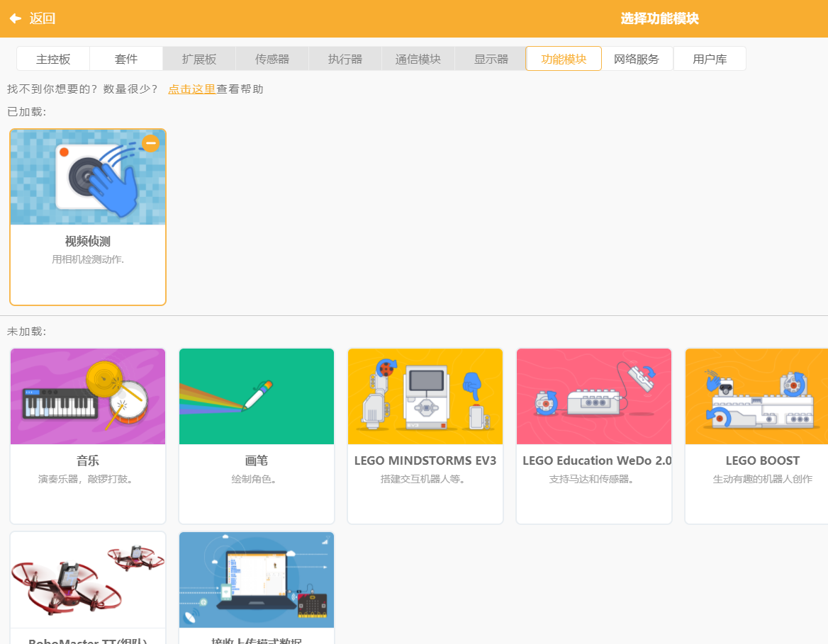Switch to the 显示器 tab
The image size is (828, 644).
click(491, 59)
